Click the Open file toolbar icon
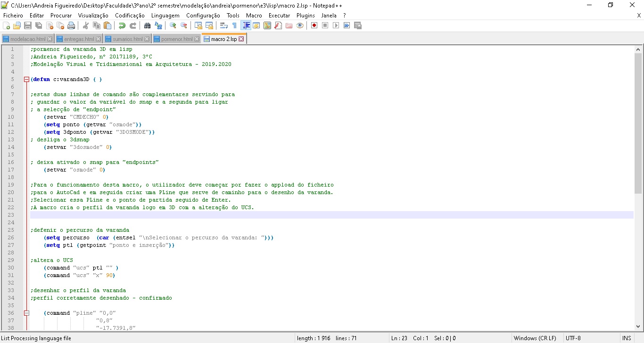 (17, 25)
